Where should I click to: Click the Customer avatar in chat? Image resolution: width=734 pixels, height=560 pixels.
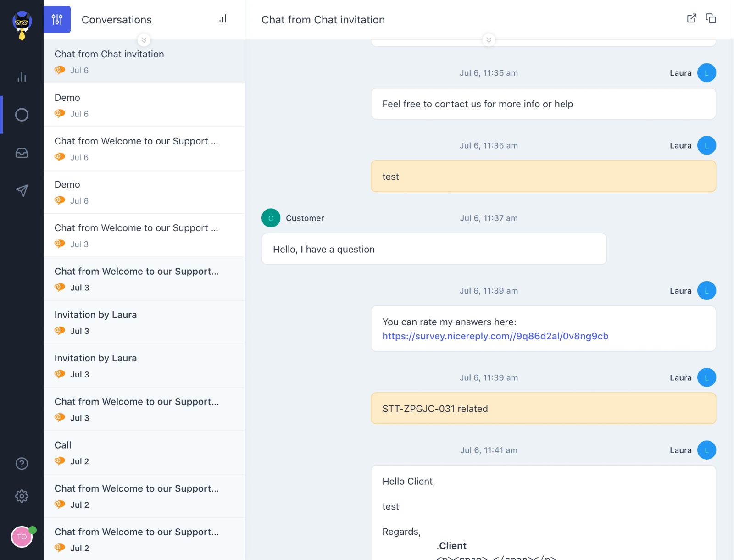click(271, 218)
